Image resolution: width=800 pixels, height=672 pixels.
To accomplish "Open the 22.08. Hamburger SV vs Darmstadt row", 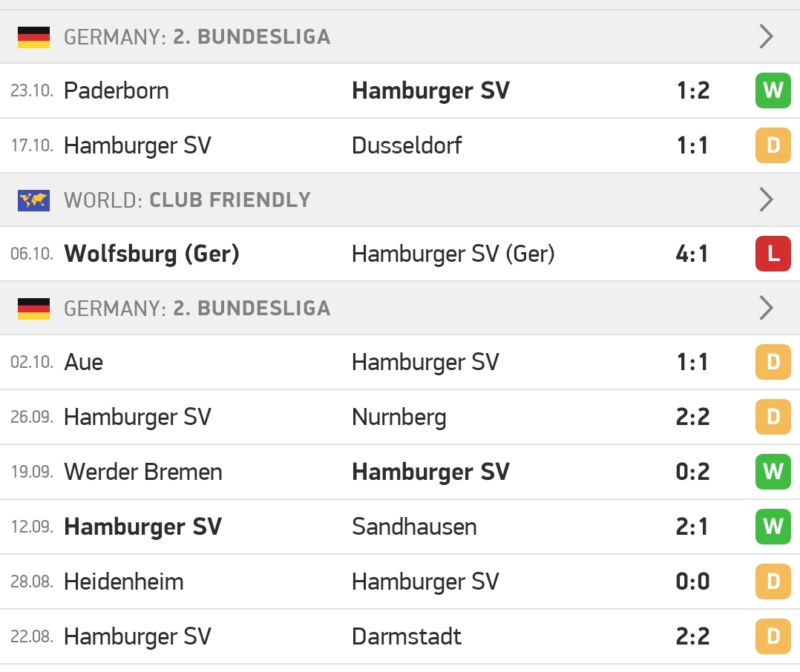I will (400, 636).
